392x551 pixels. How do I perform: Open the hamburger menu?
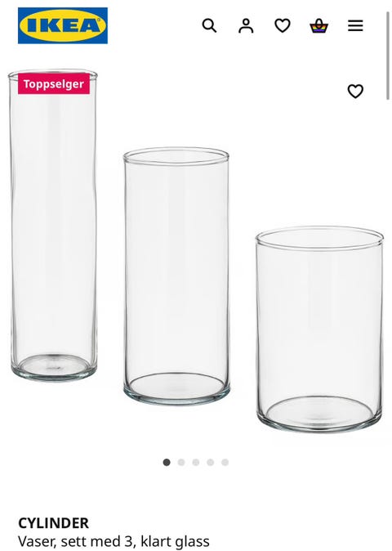[x=355, y=25]
